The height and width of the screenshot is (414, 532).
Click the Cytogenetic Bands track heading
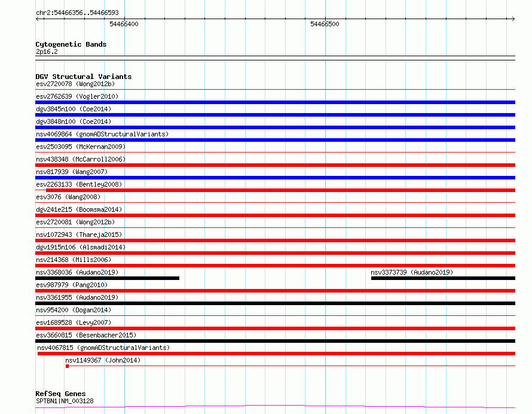[71, 44]
